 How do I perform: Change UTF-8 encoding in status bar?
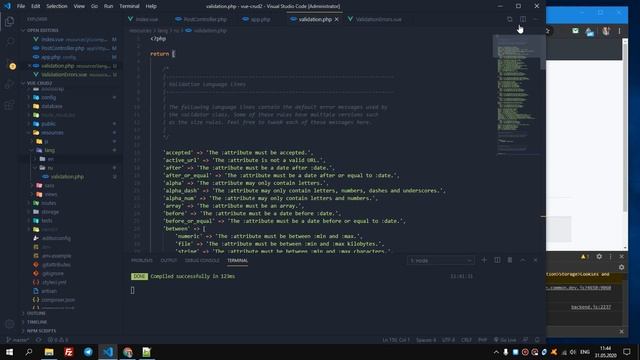tap(448, 340)
